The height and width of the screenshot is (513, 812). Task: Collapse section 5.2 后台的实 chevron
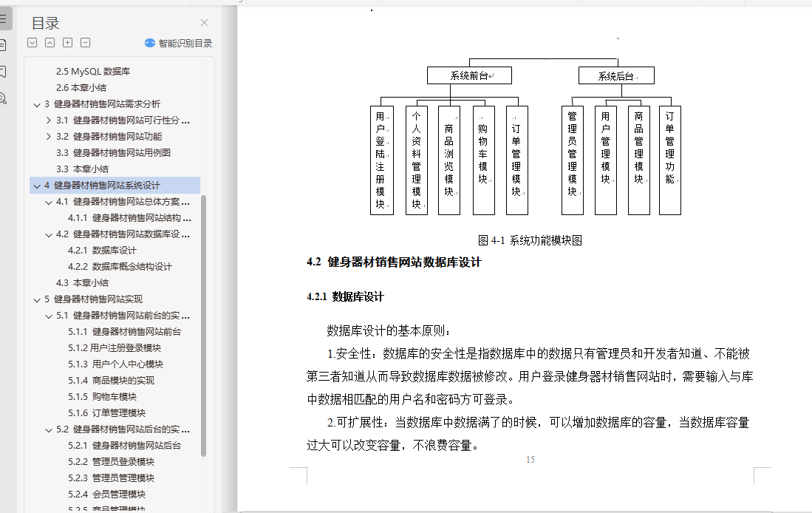49,430
